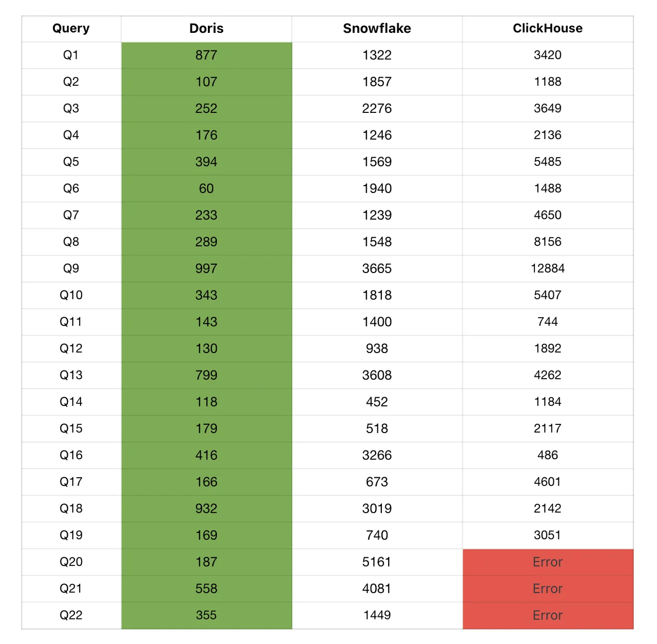This screenshot has height=644, width=657.
Task: Click the Query column header
Action: click(71, 29)
